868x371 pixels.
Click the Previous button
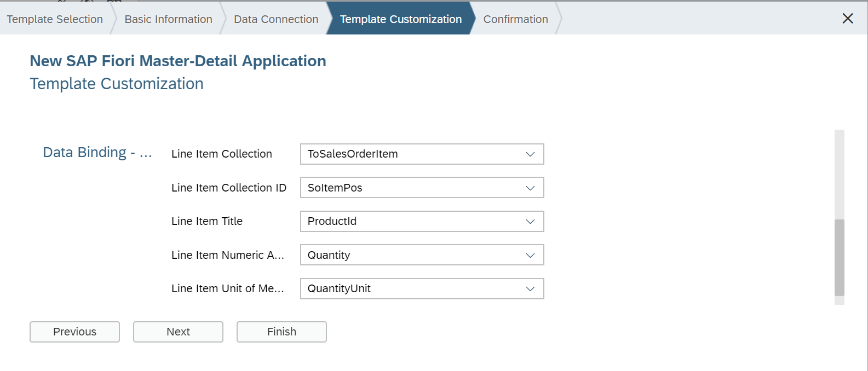coord(74,332)
